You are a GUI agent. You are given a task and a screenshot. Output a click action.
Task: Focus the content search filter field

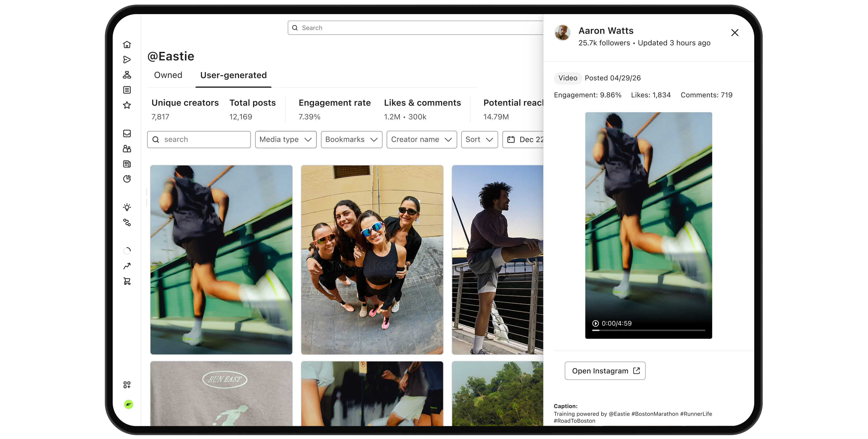(x=199, y=139)
